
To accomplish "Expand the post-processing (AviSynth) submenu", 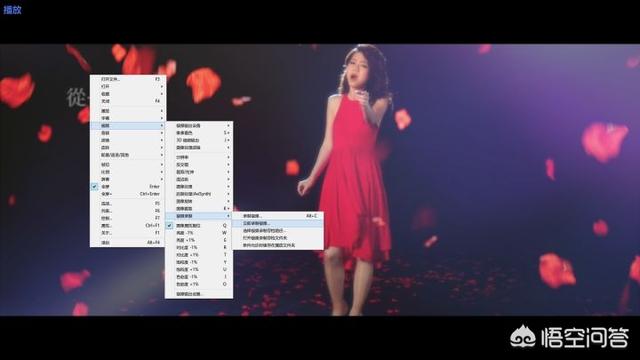I will pyautogui.click(x=199, y=194).
